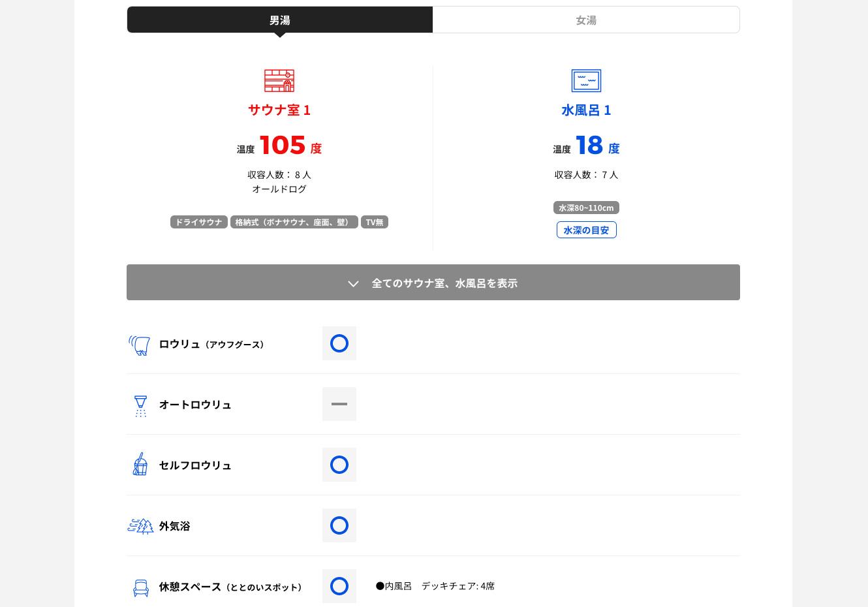The image size is (868, 607).
Task: Click the chevron on the show-all bar
Action: [353, 283]
